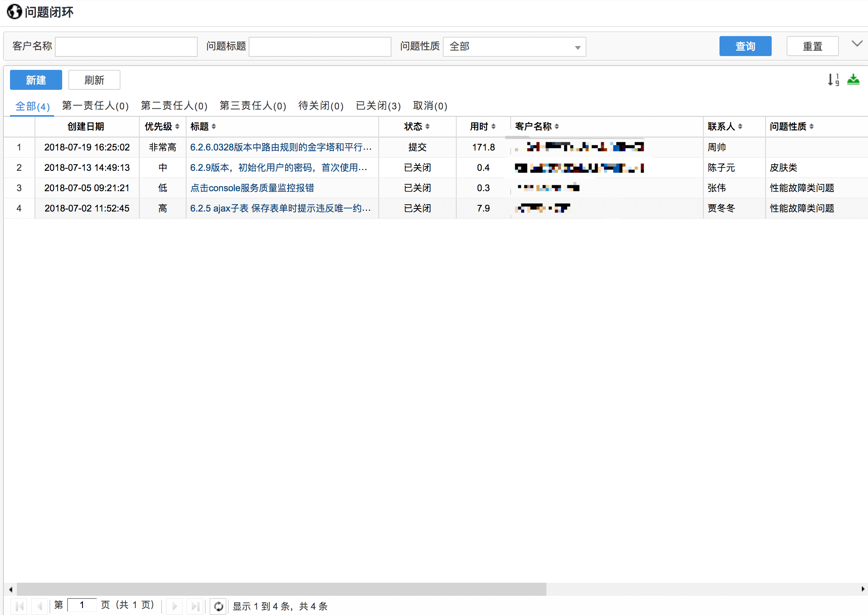868x615 pixels.
Task: Click the date 2018-07-02 11:52:45
Action: point(87,208)
